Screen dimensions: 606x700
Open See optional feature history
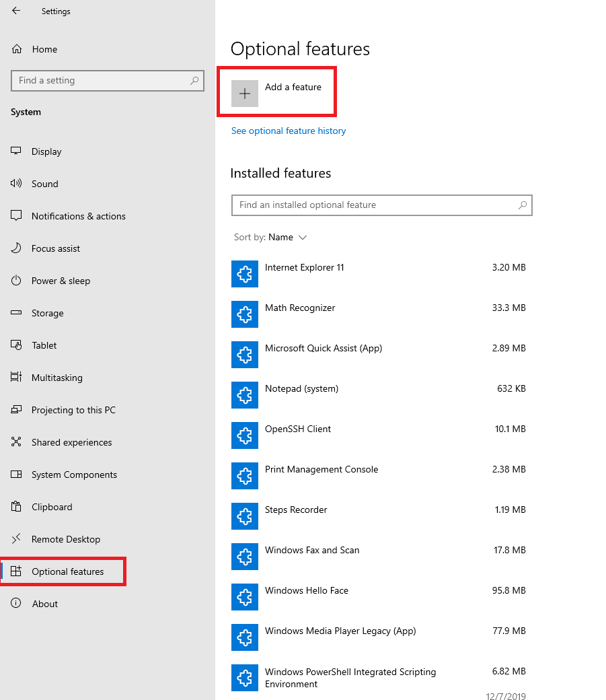pyautogui.click(x=289, y=131)
